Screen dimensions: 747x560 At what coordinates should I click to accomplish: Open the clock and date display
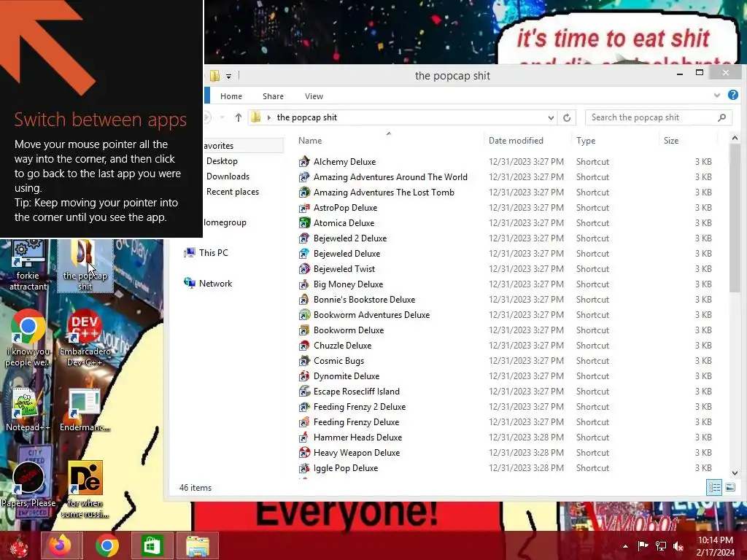point(716,546)
